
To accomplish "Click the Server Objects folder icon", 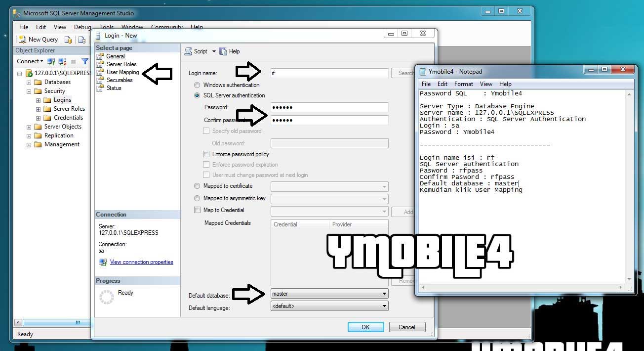I will click(x=38, y=127).
